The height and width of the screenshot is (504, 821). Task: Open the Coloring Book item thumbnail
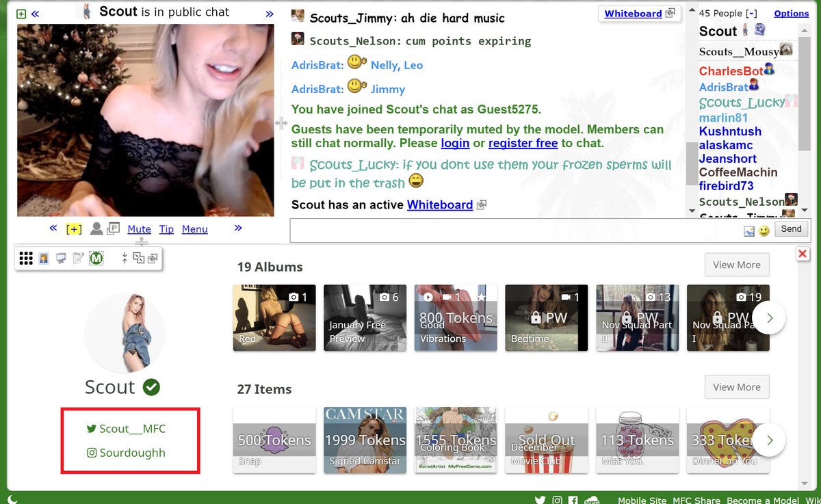pyautogui.click(x=456, y=440)
